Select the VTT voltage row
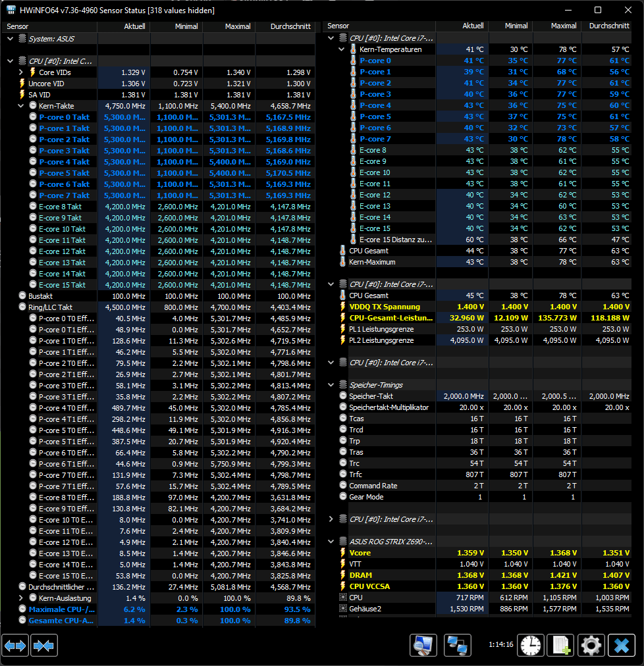 478,564
